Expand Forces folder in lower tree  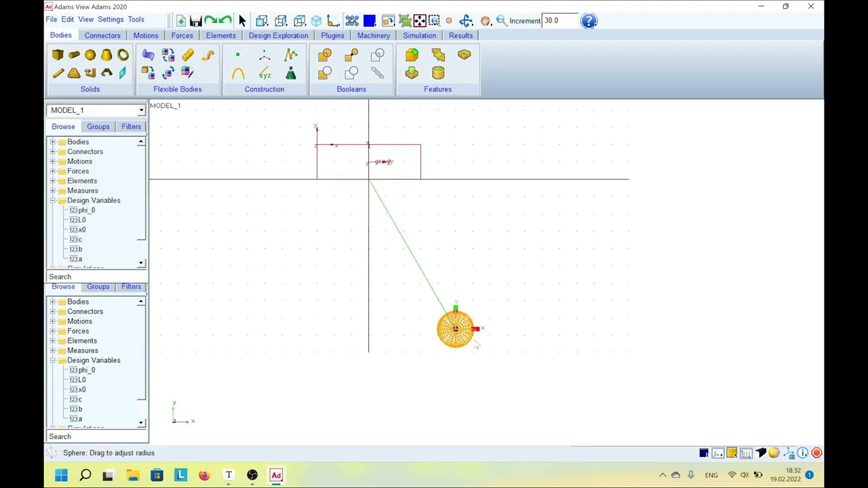pyautogui.click(x=53, y=331)
